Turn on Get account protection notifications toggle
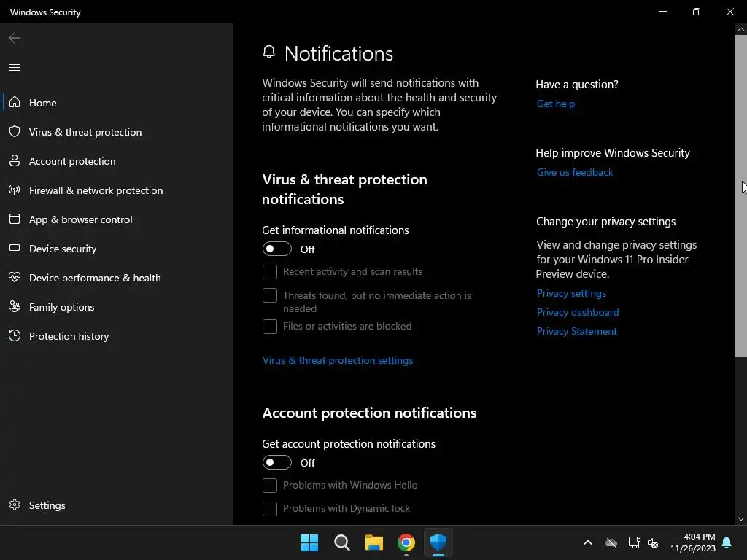The height and width of the screenshot is (560, 747). 276,462
